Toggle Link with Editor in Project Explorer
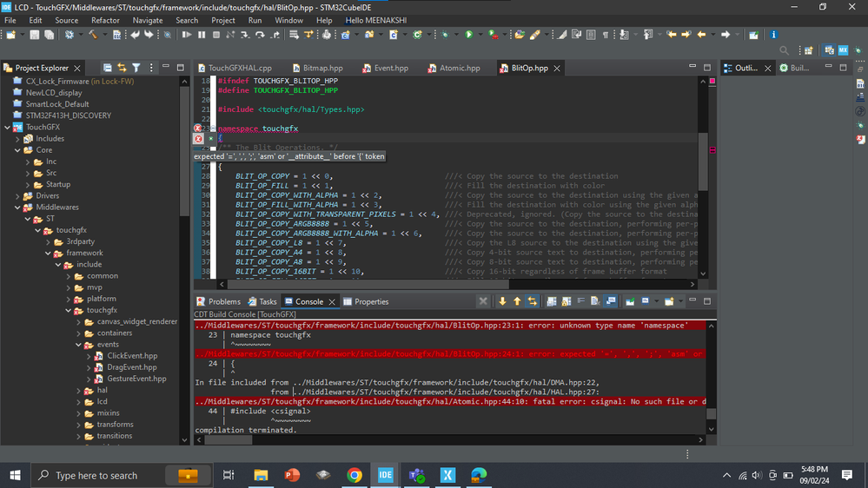This screenshot has height=488, width=868. tap(122, 68)
